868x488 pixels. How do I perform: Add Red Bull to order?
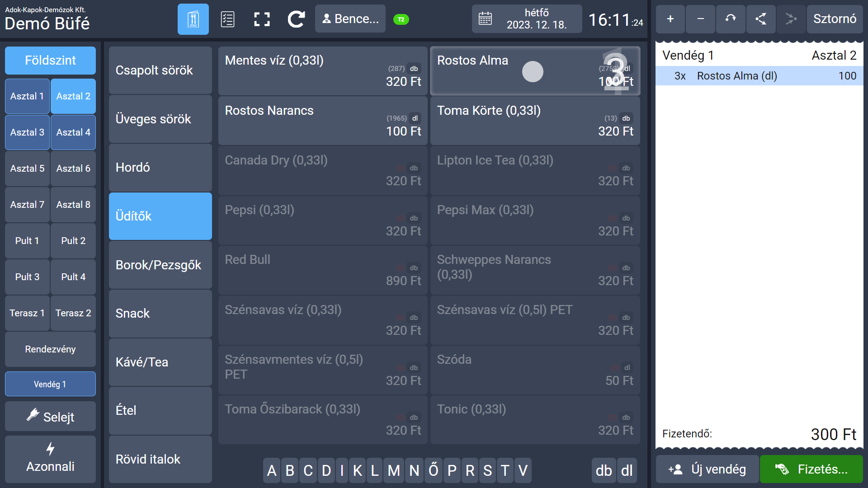[323, 270]
